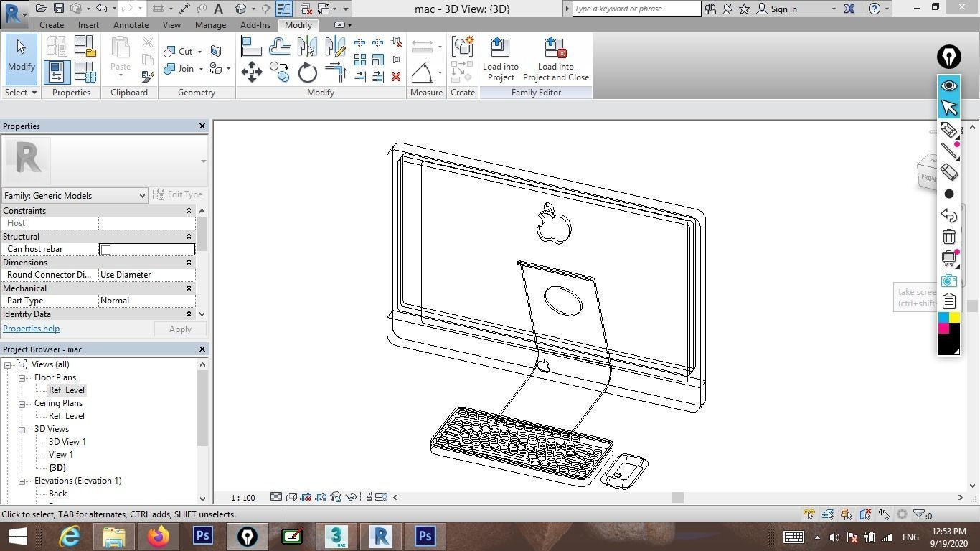Open the Visual Style icon on view control bar

coord(291,497)
